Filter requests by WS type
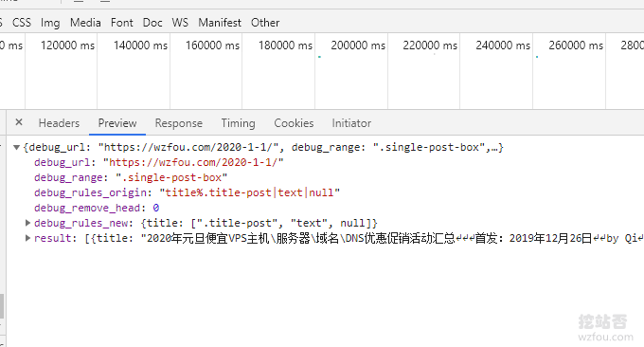Screen dimensions: 644x347 (180, 22)
